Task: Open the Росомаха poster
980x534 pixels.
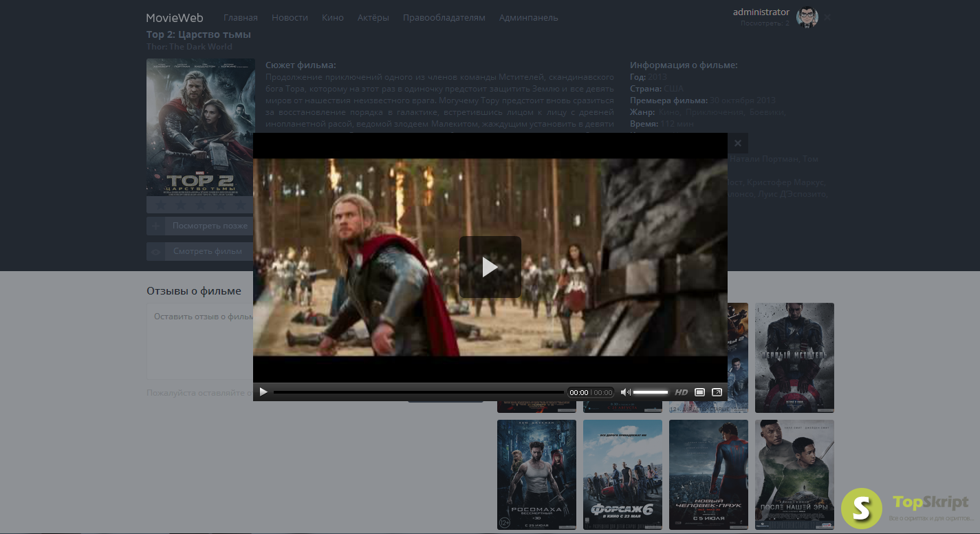Action: click(536, 475)
